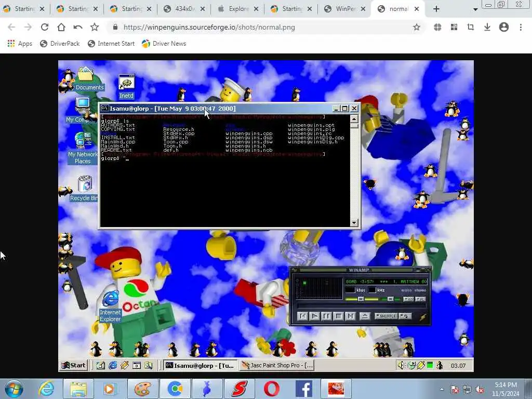Click Winamp balance slider handle

[390, 299]
